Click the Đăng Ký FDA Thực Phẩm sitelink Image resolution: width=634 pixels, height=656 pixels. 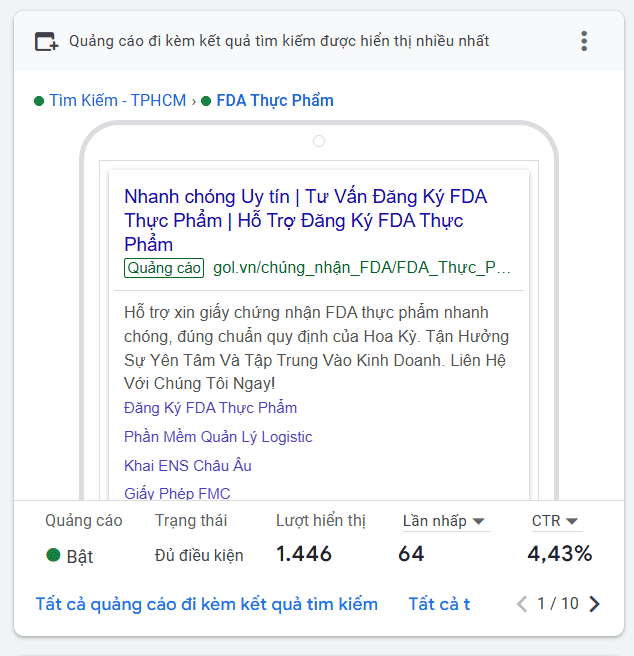click(x=210, y=408)
